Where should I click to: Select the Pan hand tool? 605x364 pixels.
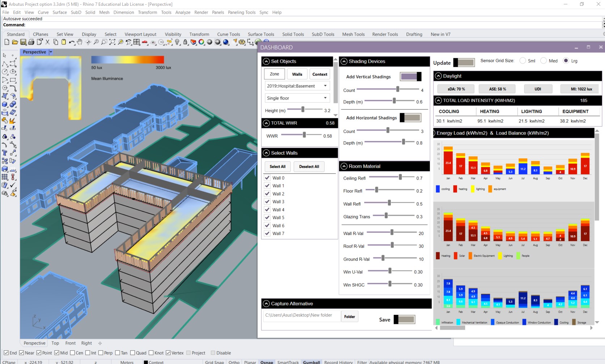coord(80,42)
